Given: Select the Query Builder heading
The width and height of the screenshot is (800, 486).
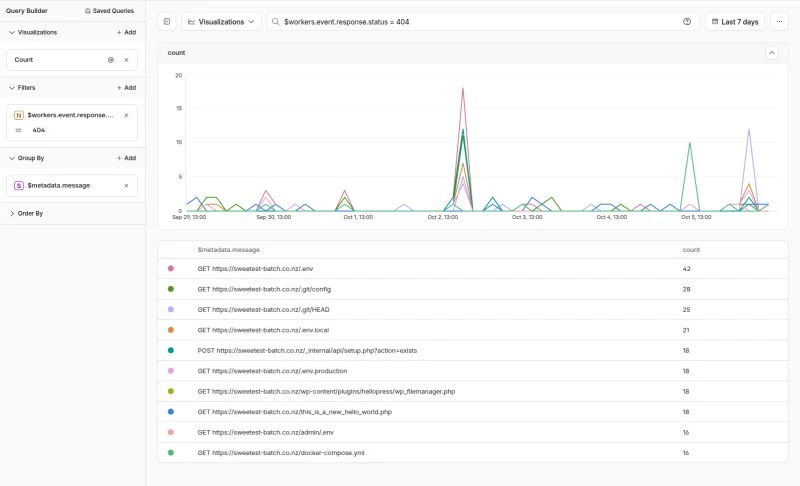Looking at the screenshot, I should click(27, 11).
